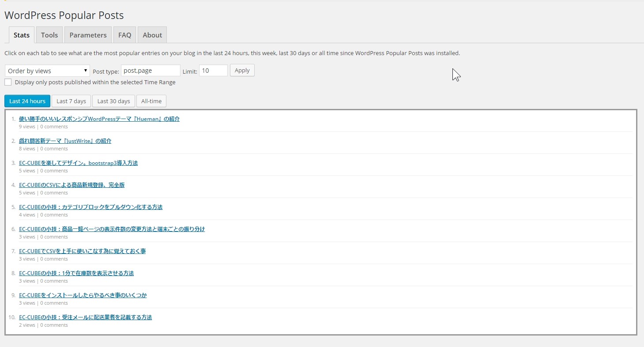
Task: Open the EC-CUBE CSV商品新規登録 post link
Action: [72, 185]
